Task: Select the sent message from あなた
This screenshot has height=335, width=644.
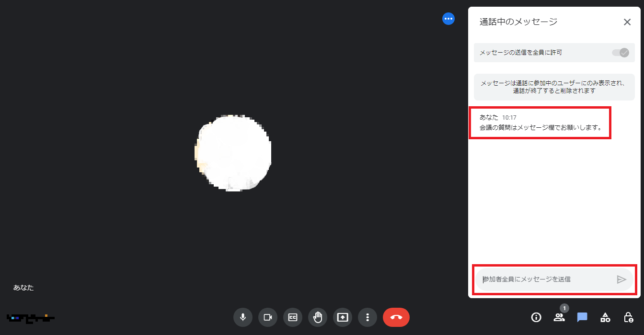Action: 540,123
